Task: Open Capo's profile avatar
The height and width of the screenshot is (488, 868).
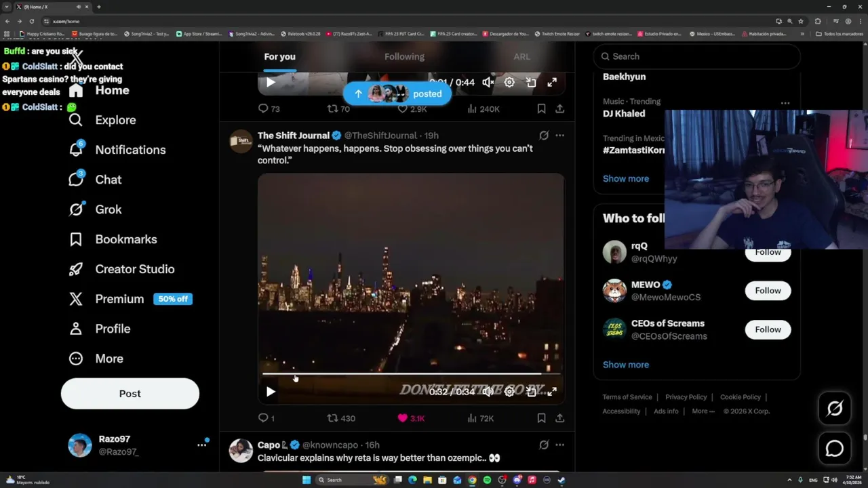Action: [241, 451]
